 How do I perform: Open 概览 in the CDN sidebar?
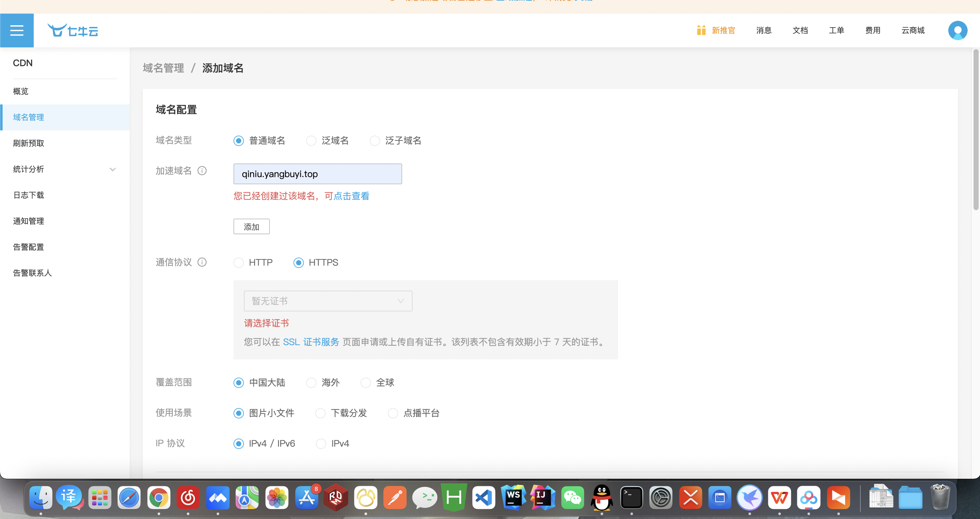65,91
